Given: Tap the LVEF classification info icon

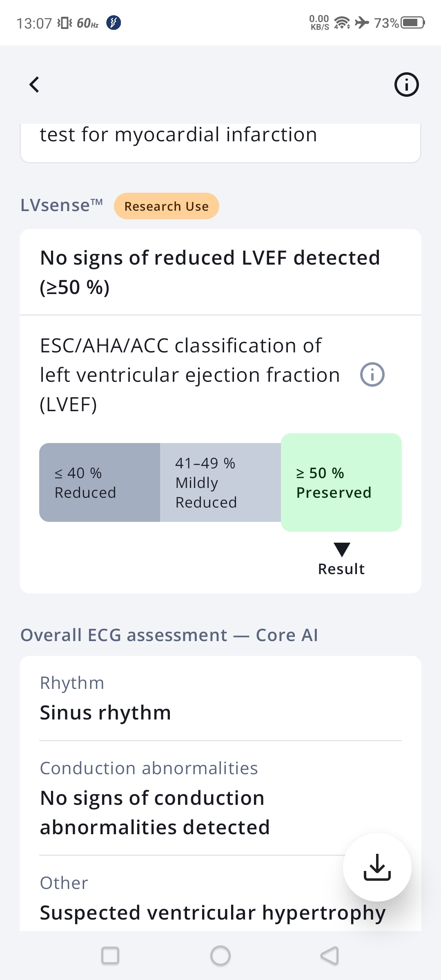Looking at the screenshot, I should [372, 374].
